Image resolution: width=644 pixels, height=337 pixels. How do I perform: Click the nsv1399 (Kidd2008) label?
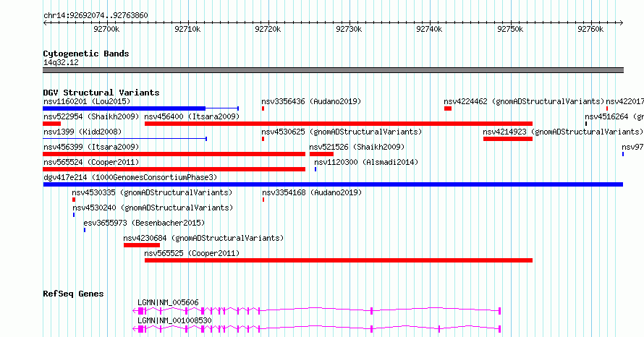point(82,132)
